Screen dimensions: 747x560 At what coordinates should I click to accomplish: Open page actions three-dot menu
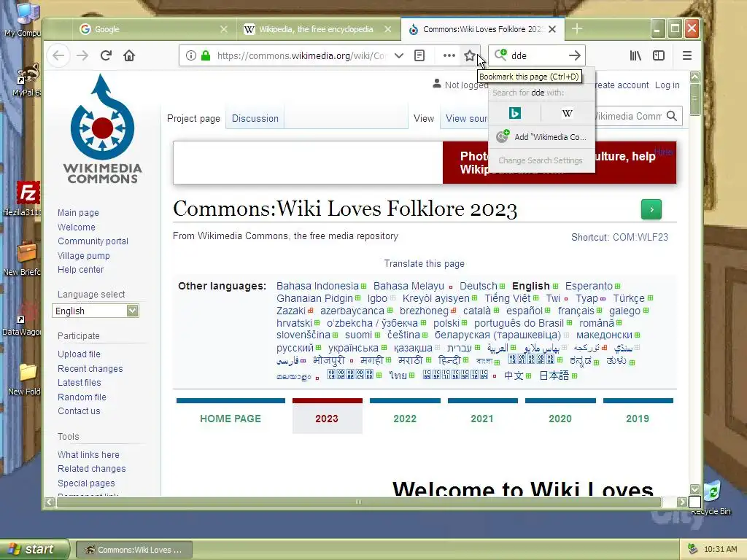click(x=449, y=55)
